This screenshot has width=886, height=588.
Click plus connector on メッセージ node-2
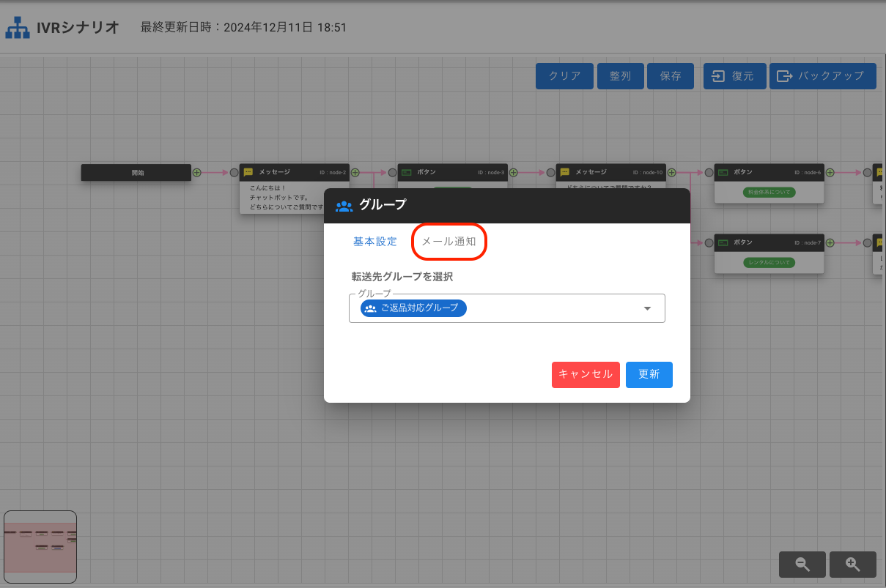point(355,172)
